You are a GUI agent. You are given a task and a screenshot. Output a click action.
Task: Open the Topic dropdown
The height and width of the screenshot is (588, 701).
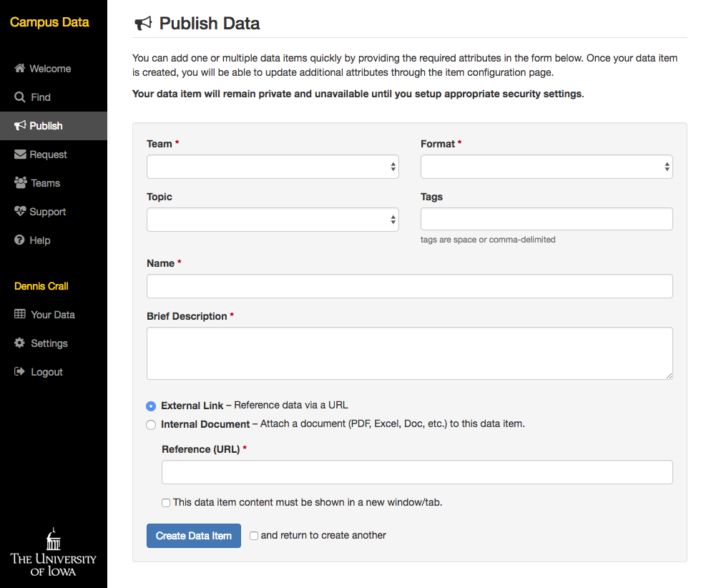273,220
